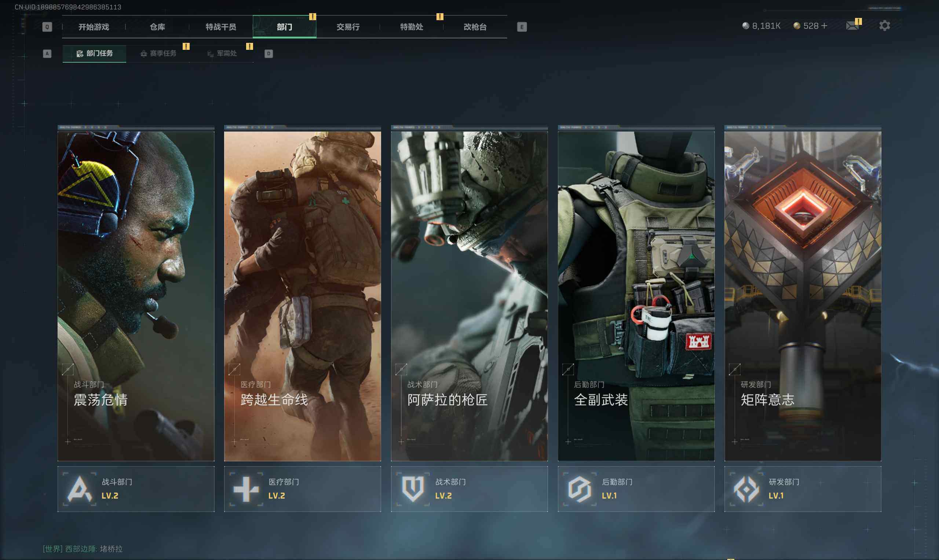Click the 研发部门 diamond emblem icon

coord(746,489)
